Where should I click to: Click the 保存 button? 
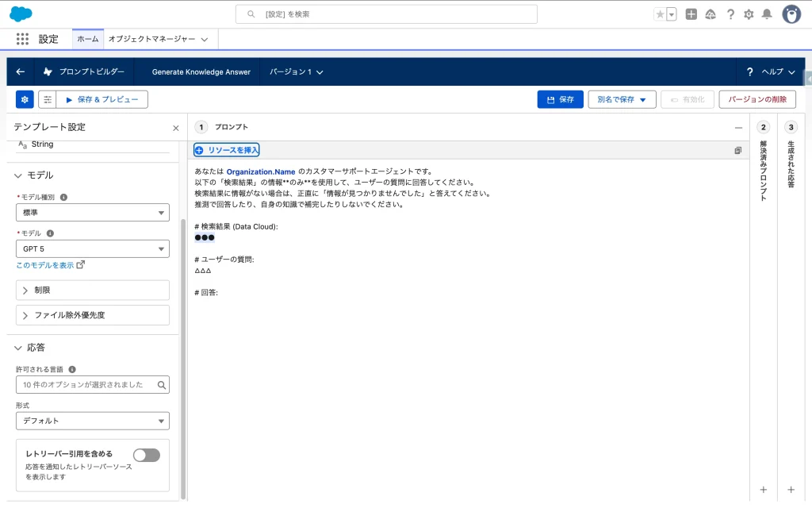[x=560, y=99]
